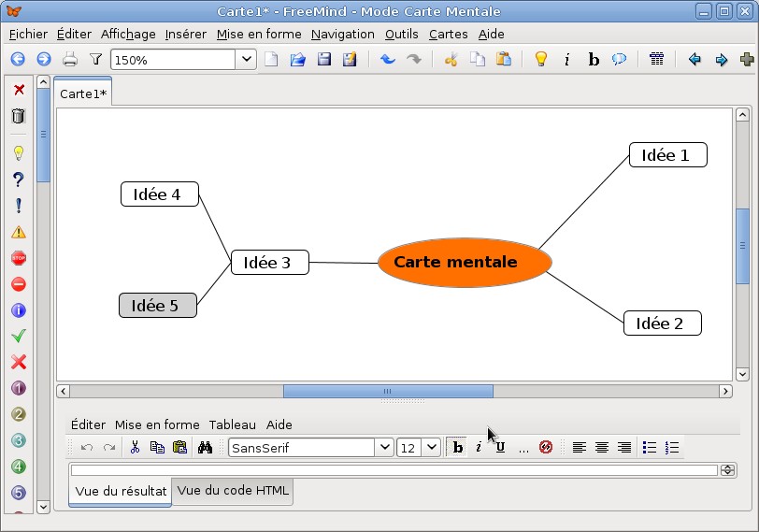Toggle italic in the note editor toolbar

pos(479,448)
